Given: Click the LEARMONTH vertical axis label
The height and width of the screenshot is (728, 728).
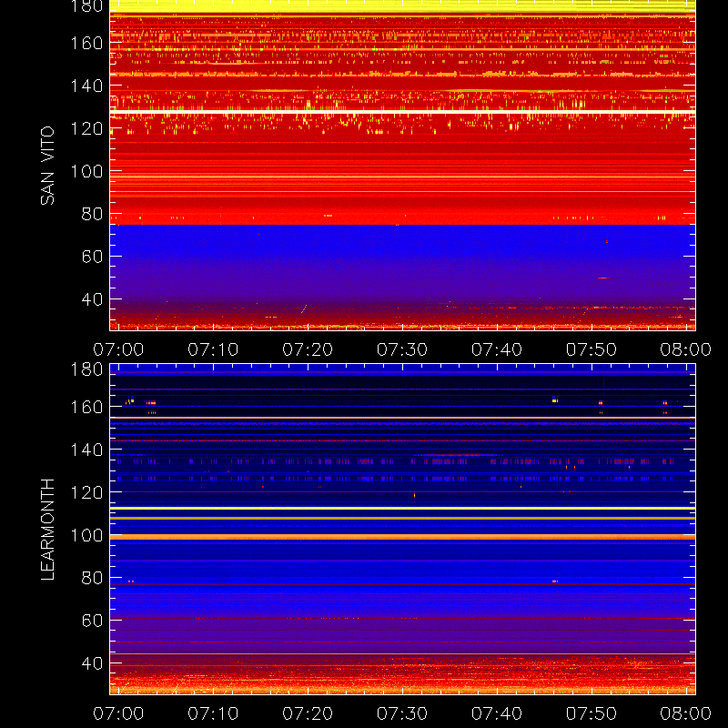Looking at the screenshot, I should click(47, 530).
